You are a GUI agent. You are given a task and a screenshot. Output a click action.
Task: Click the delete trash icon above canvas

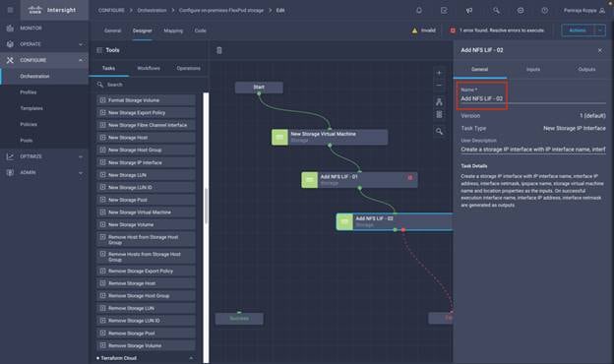tap(219, 50)
